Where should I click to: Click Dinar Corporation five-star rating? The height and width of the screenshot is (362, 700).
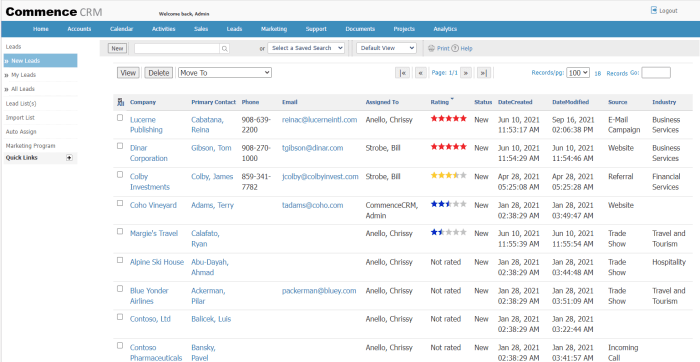[449, 147]
